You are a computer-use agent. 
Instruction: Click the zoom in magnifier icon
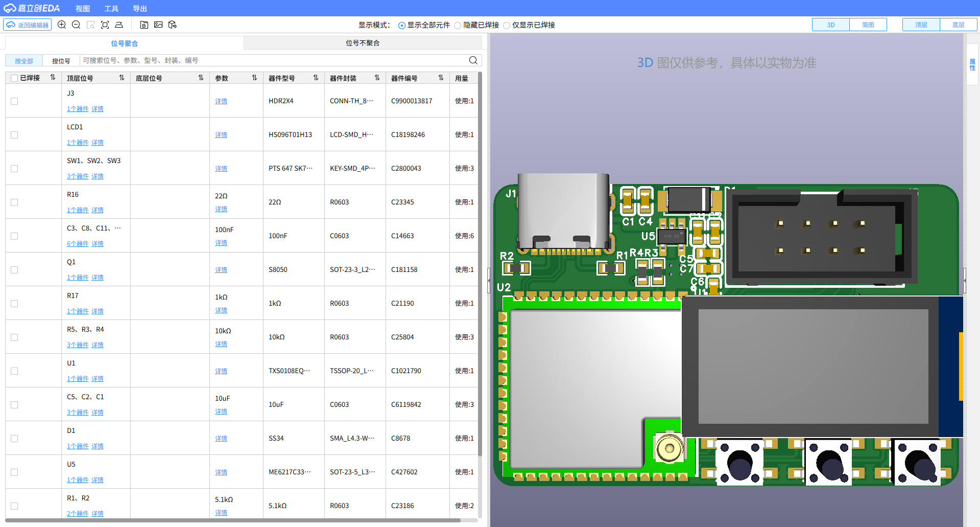pyautogui.click(x=62, y=25)
